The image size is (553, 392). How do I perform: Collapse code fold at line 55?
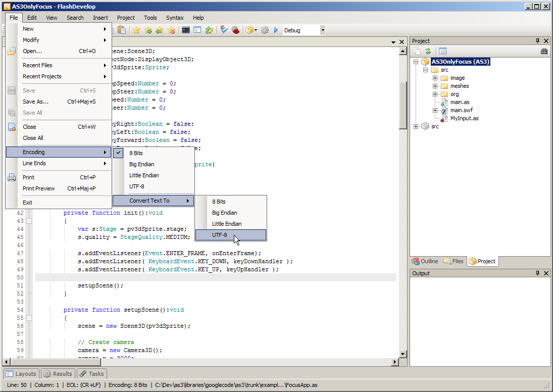29,318
